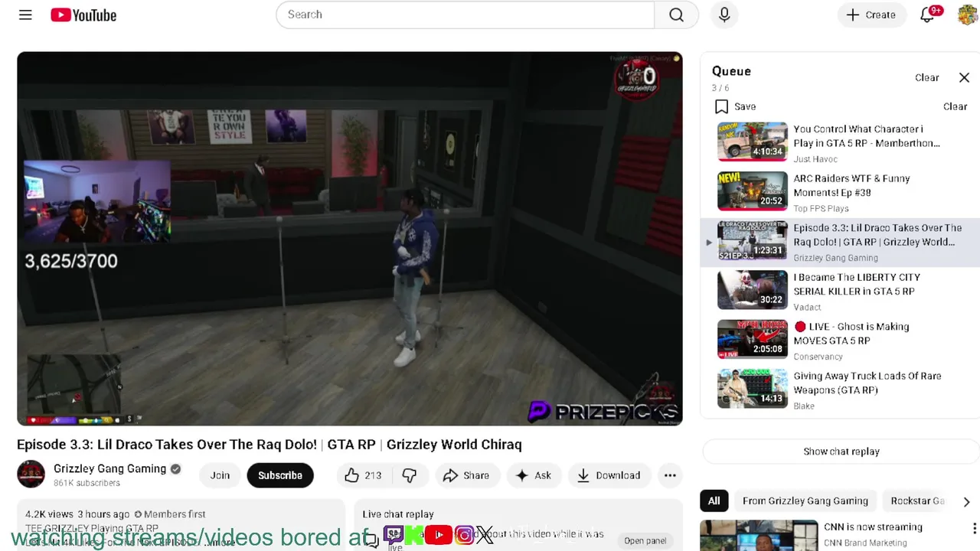The height and width of the screenshot is (551, 980).
Task: Select the Episode 3.3 Lil Draco thumbnail in the queue
Action: 752,240
